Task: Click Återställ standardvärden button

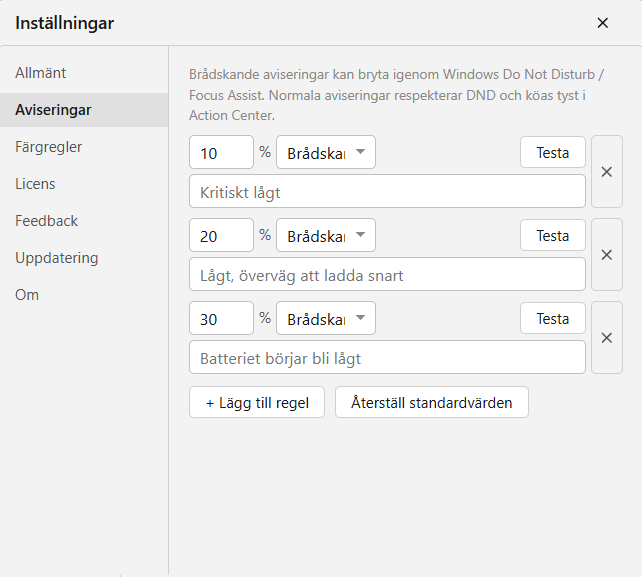Action: [x=432, y=402]
